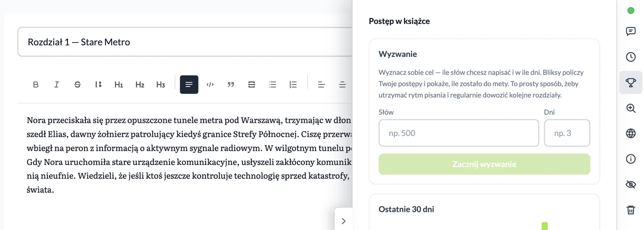Create a numbered list
This screenshot has width=644, height=230.
[x=293, y=84]
